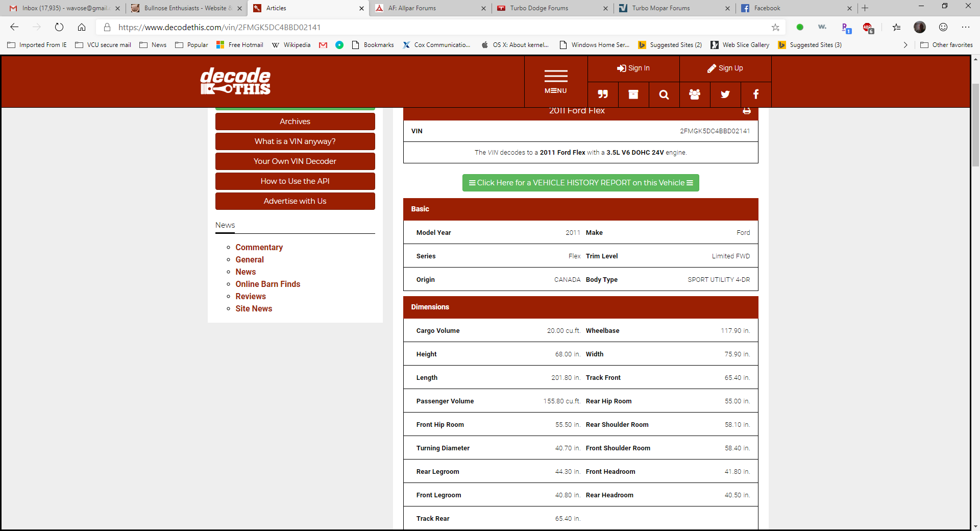Open the Online Barn Finds link
Image resolution: width=980 pixels, height=531 pixels.
click(267, 284)
